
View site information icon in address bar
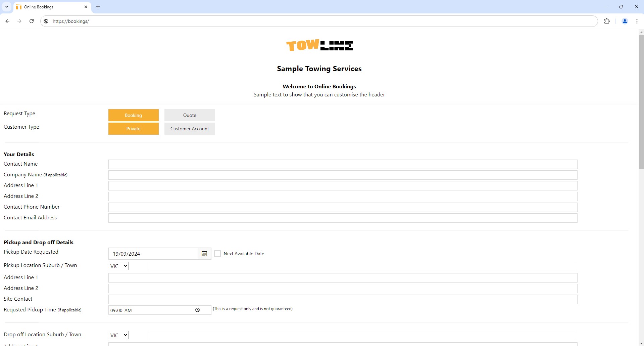tap(46, 21)
